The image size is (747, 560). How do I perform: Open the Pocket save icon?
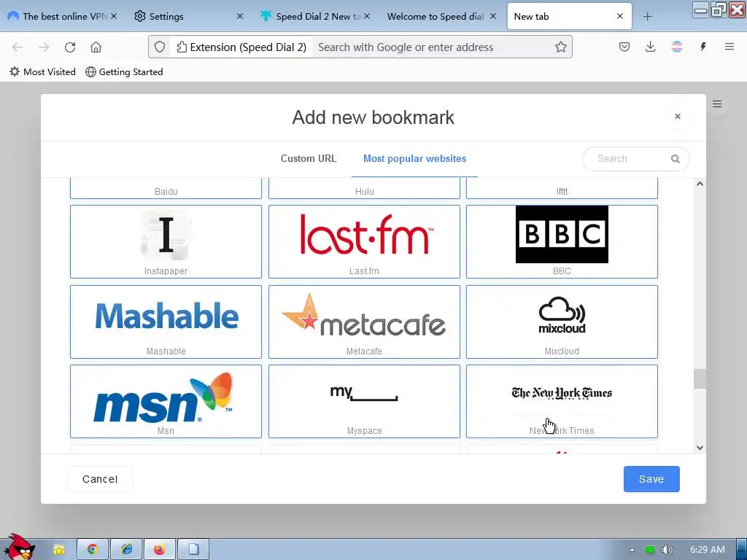coord(624,47)
